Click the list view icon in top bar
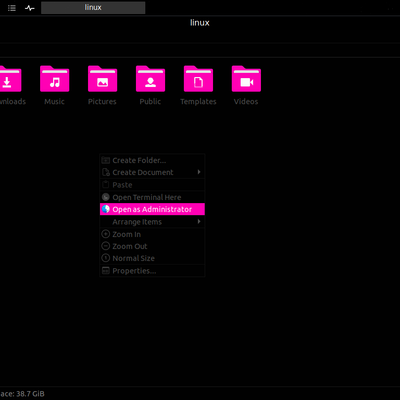 pos(12,8)
